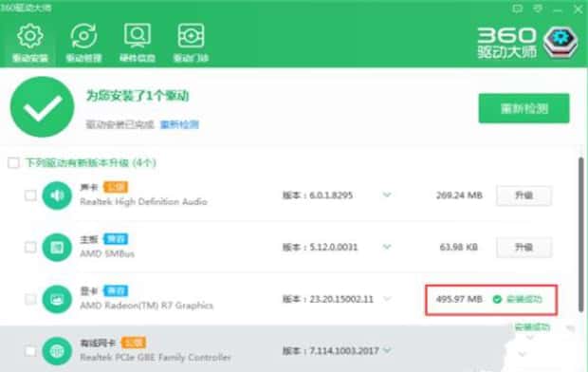The height and width of the screenshot is (372, 588).
Task: Click the Realtek audio speaker icon
Action: coord(57,195)
